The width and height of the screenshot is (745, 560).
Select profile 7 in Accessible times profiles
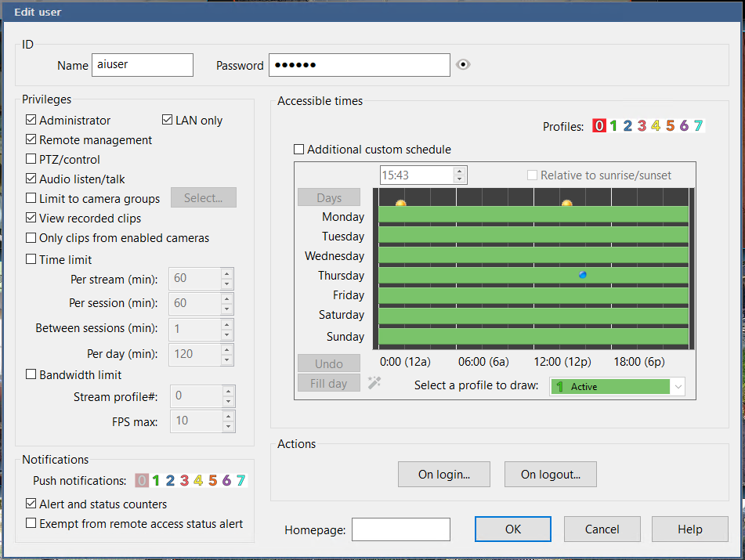(697, 126)
